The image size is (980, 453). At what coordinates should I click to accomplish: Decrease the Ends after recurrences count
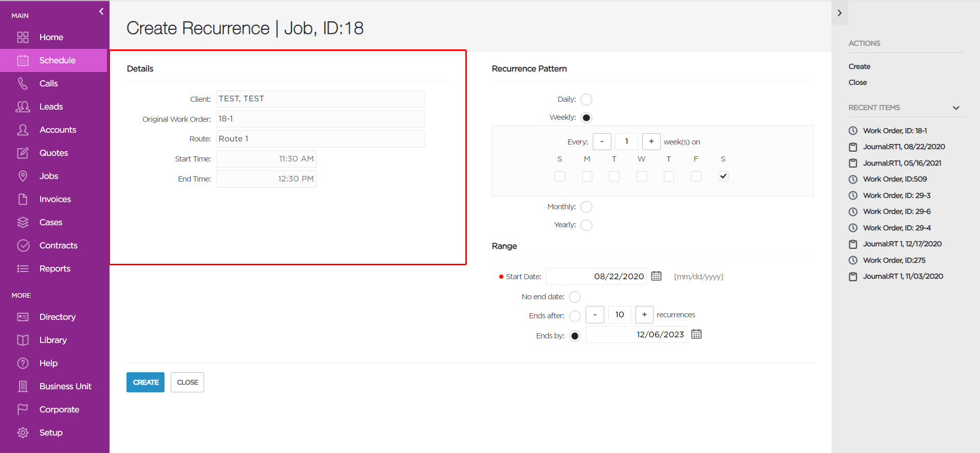click(x=595, y=315)
